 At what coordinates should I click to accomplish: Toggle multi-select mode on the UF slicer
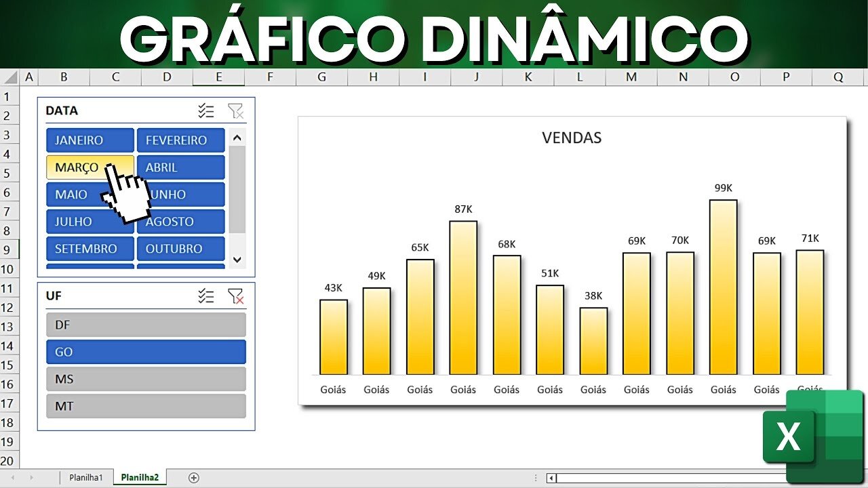tap(206, 296)
